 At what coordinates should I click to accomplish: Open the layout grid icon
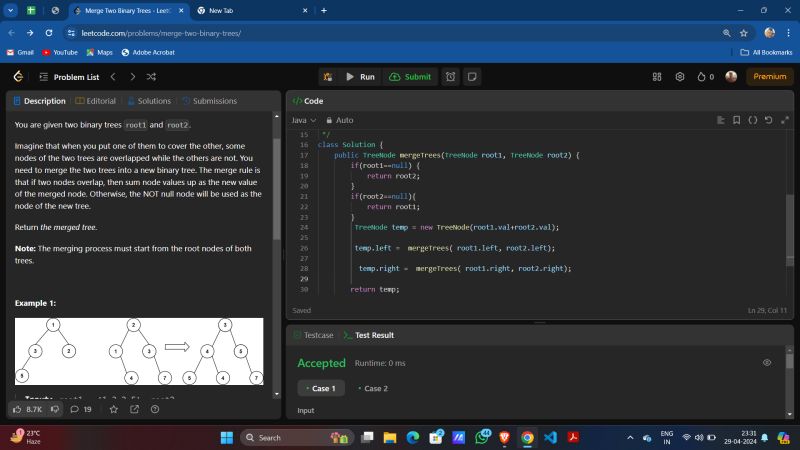657,77
